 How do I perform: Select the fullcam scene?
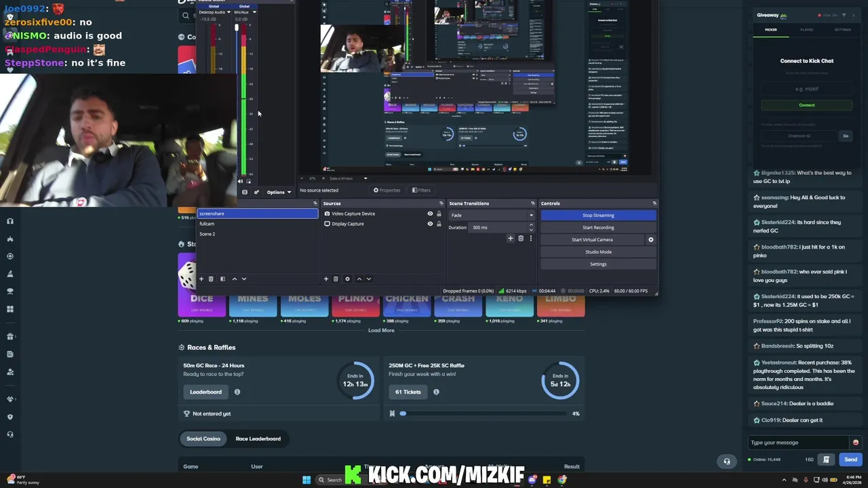[x=257, y=224]
